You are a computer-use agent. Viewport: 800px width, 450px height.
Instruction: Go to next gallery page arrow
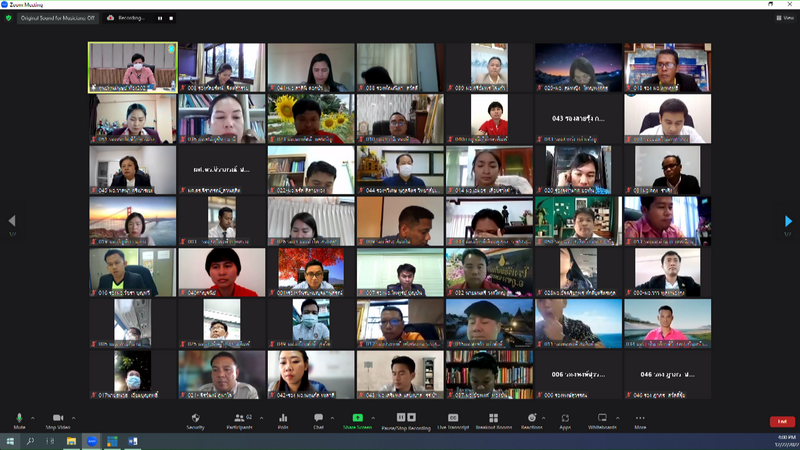788,220
